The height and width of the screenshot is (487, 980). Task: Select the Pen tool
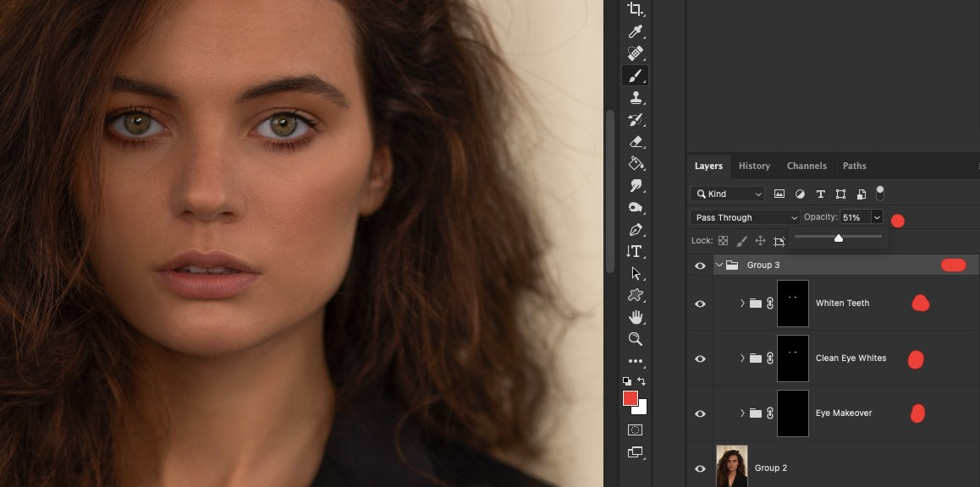pyautogui.click(x=636, y=229)
